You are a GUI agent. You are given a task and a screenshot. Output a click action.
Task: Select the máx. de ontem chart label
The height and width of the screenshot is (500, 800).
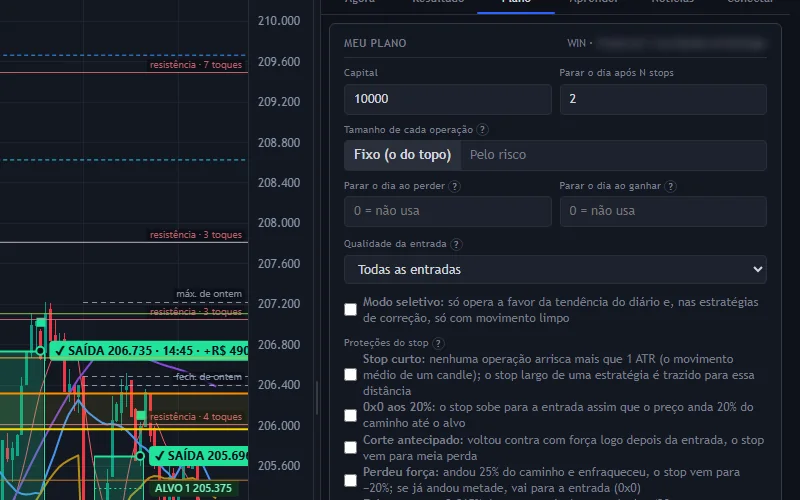[x=209, y=294]
